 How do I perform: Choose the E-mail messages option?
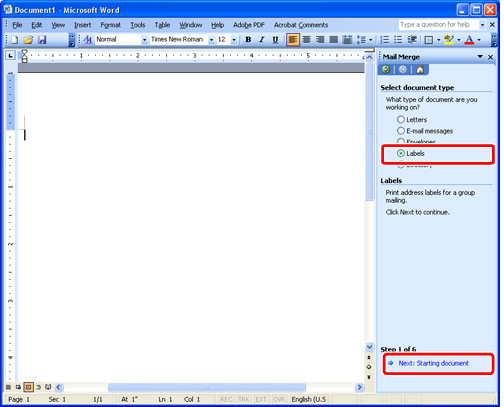pos(401,131)
